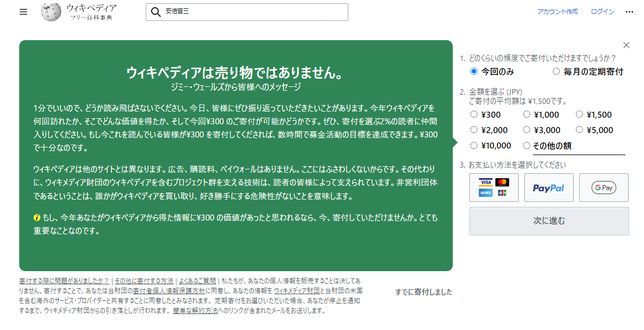Screen dimensions: 644x330
Task: Open よくあるご質問 FAQ link
Action: point(197,281)
